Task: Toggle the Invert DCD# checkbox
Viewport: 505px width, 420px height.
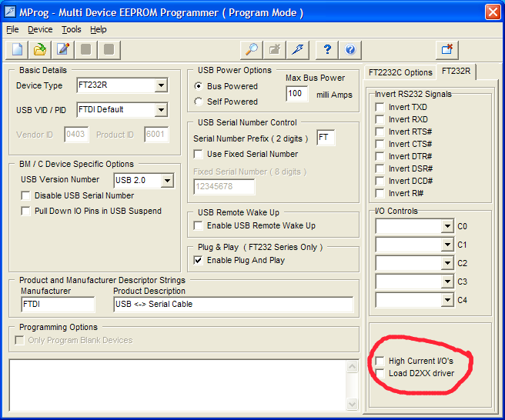Action: 380,182
